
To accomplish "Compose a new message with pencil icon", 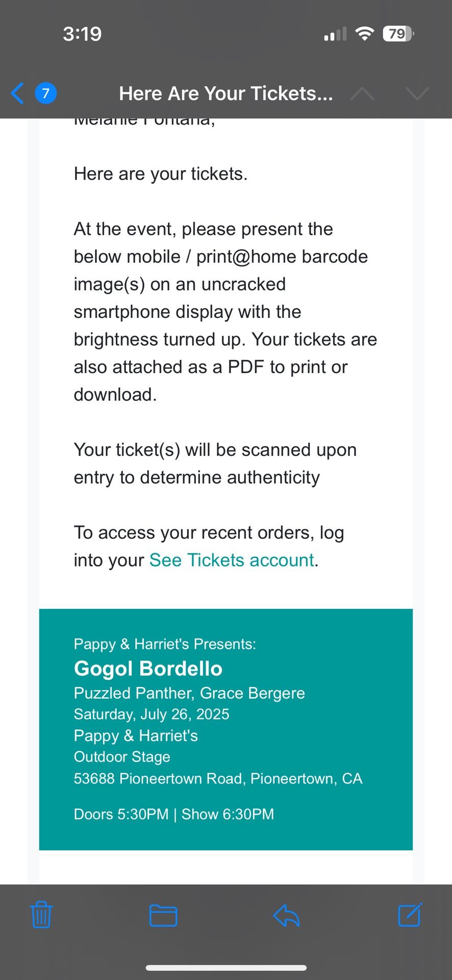I will (409, 915).
